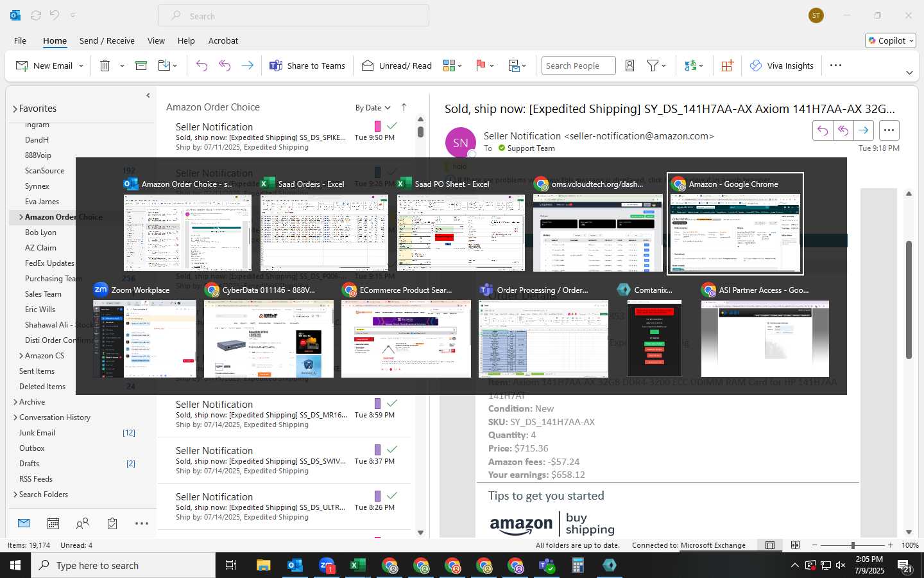Switch to Reading view status icon
924x578 pixels.
(796, 545)
